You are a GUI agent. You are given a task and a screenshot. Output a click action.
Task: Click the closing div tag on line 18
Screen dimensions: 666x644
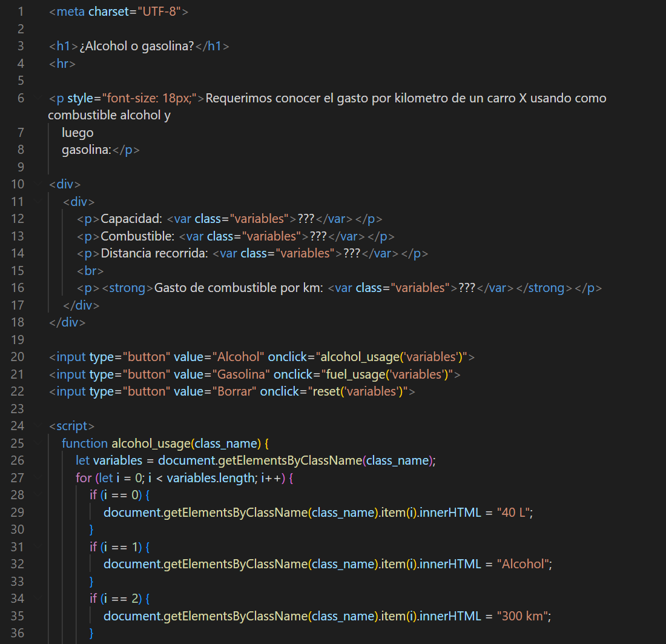point(67,322)
